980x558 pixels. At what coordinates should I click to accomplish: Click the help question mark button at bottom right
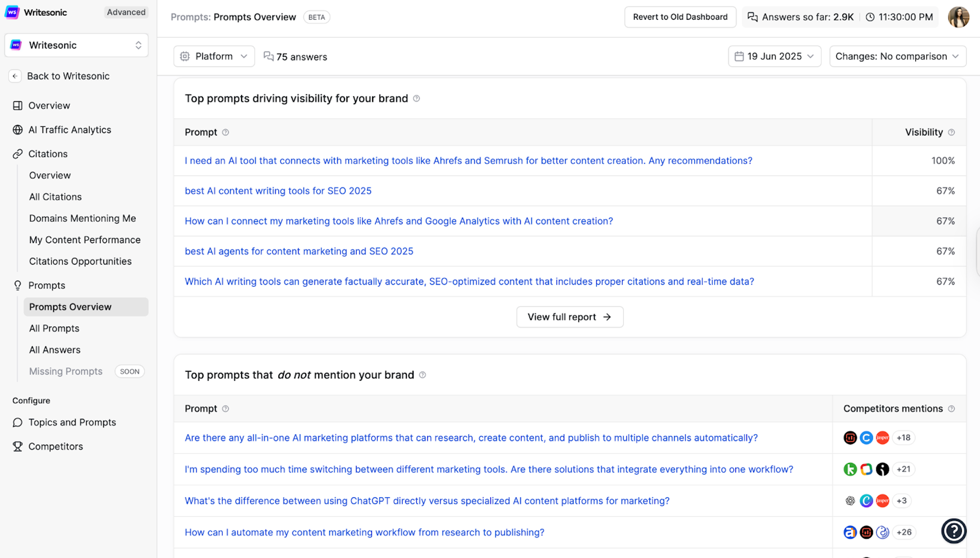click(953, 531)
